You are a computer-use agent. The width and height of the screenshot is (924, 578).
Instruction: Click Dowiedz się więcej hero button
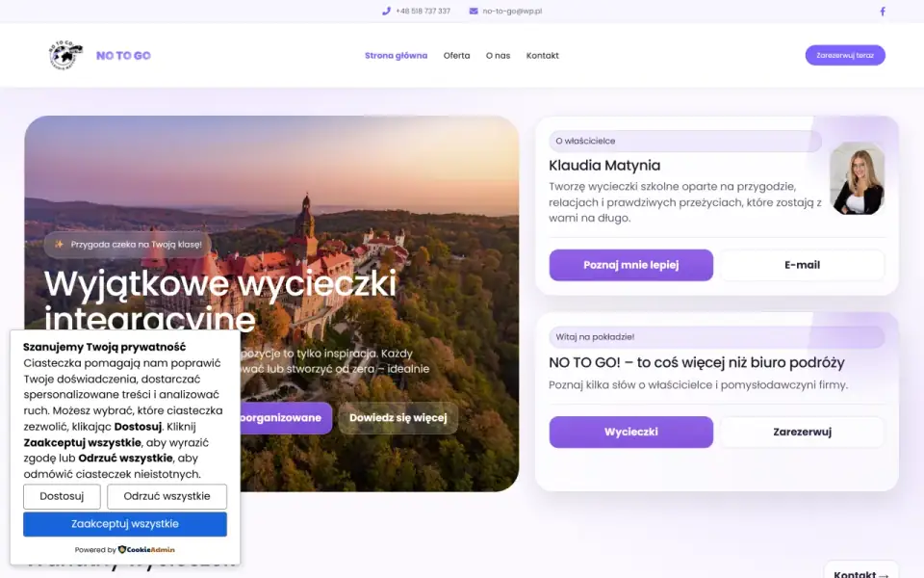coord(398,417)
